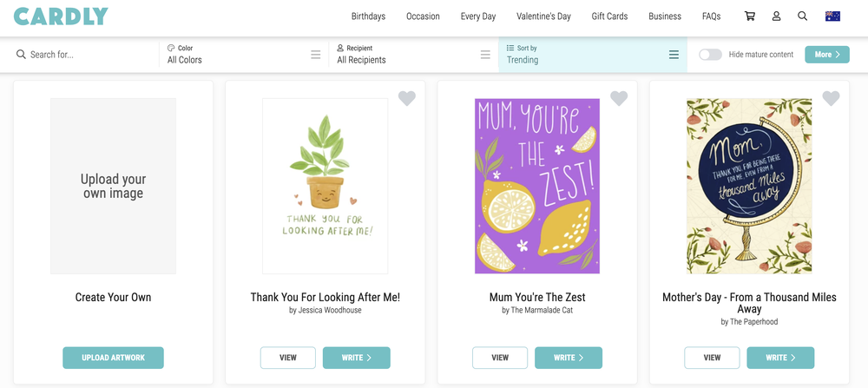Viewport: 868px width, 388px height.
Task: Favorite the Mum You're The Zest card
Action: [x=619, y=99]
